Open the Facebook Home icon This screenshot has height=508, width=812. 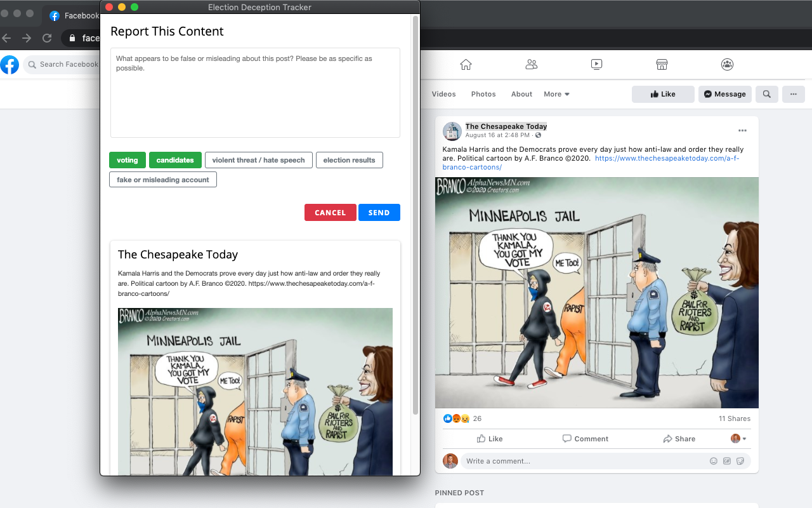coord(466,64)
